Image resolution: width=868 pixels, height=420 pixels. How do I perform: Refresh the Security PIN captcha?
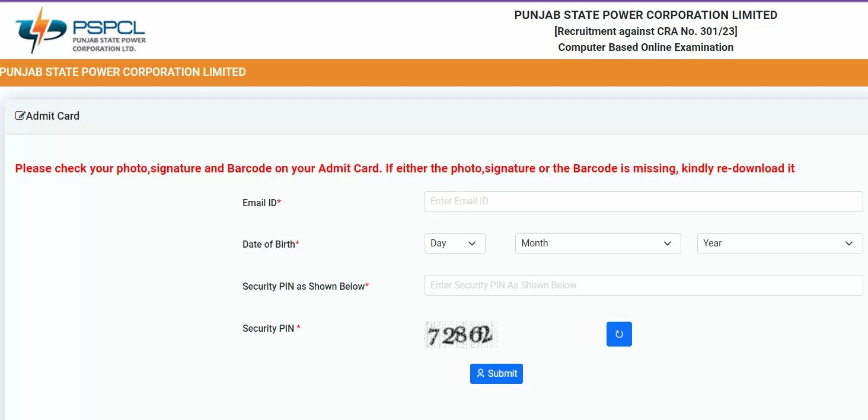click(x=619, y=334)
